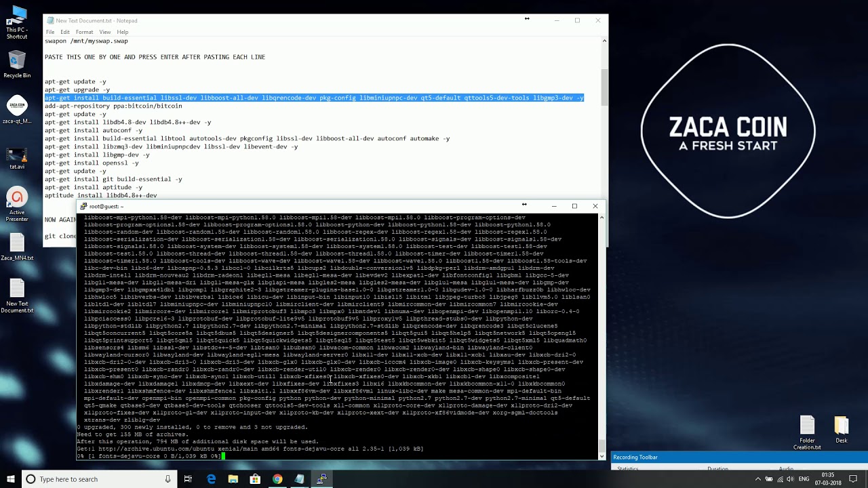Screen dimensions: 868x488
Task: Open the Recycle Bin desktop icon
Action: 17,64
